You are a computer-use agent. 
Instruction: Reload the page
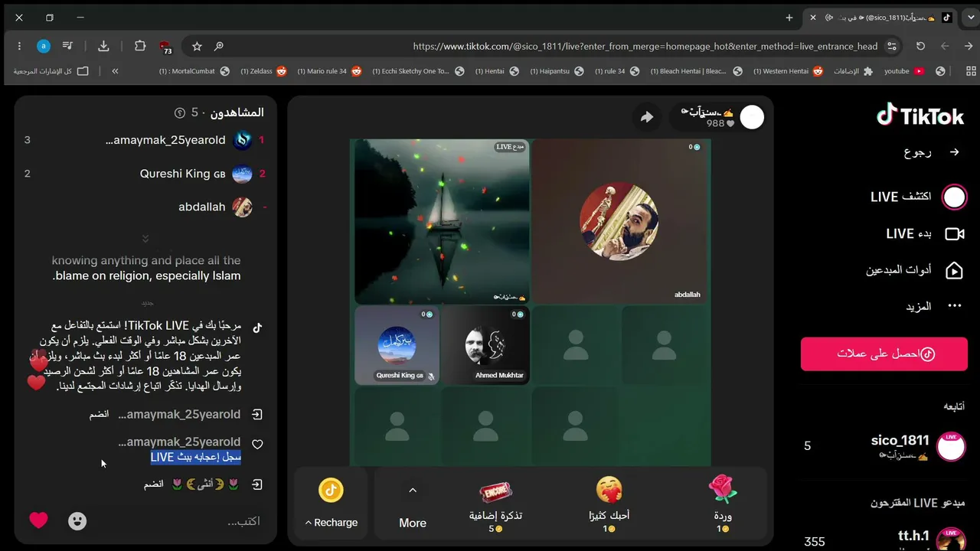pyautogui.click(x=920, y=46)
